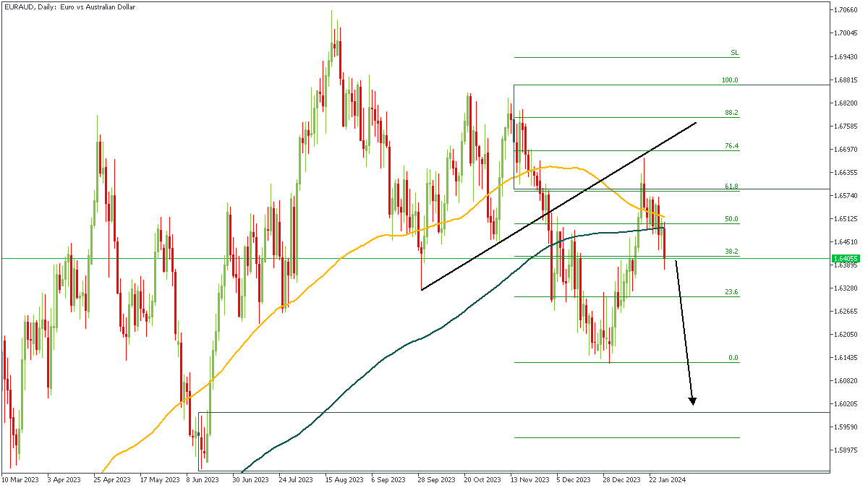Click the 100.0 Fibonacci level label

click(x=730, y=81)
